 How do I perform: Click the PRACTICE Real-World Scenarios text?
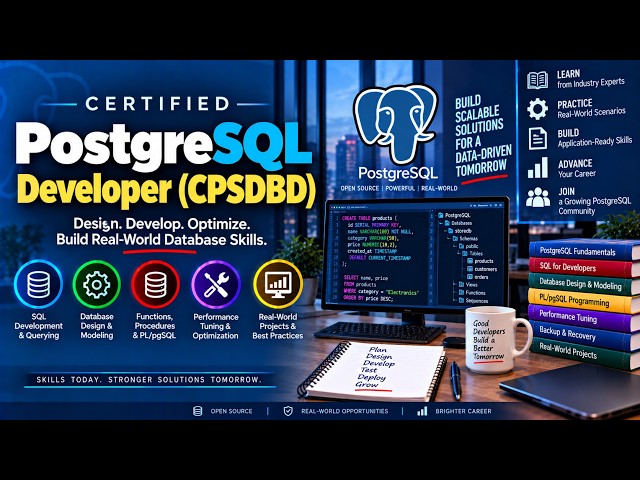click(591, 108)
